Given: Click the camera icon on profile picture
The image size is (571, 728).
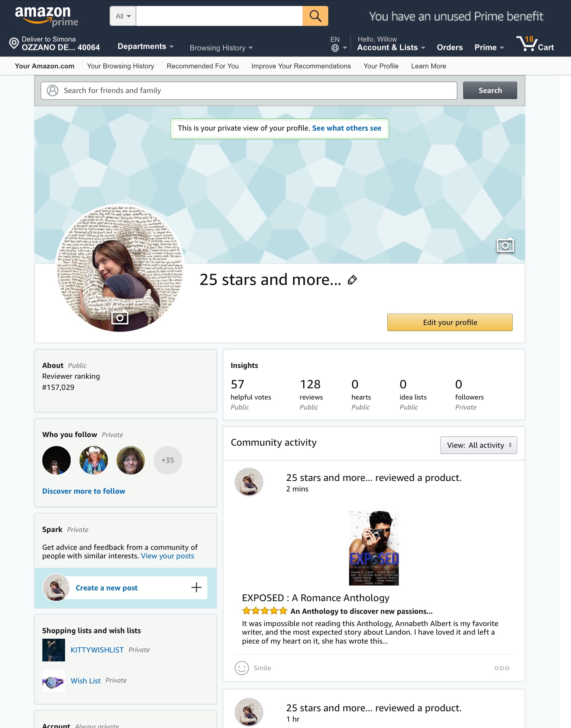Looking at the screenshot, I should pyautogui.click(x=120, y=318).
